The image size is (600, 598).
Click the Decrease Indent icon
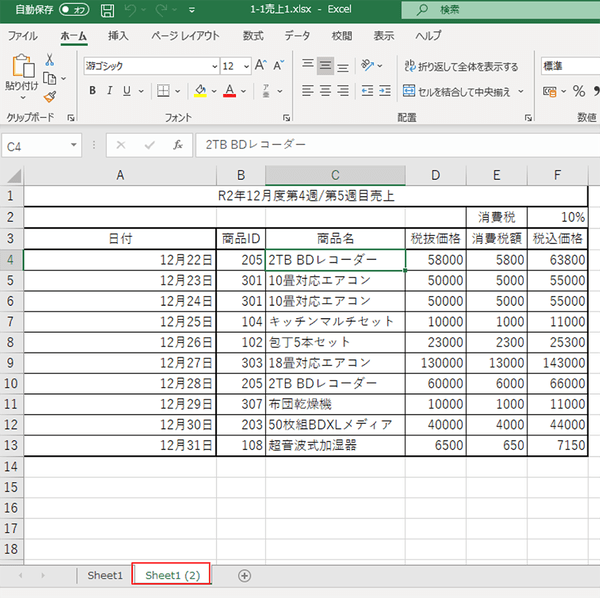tap(367, 91)
